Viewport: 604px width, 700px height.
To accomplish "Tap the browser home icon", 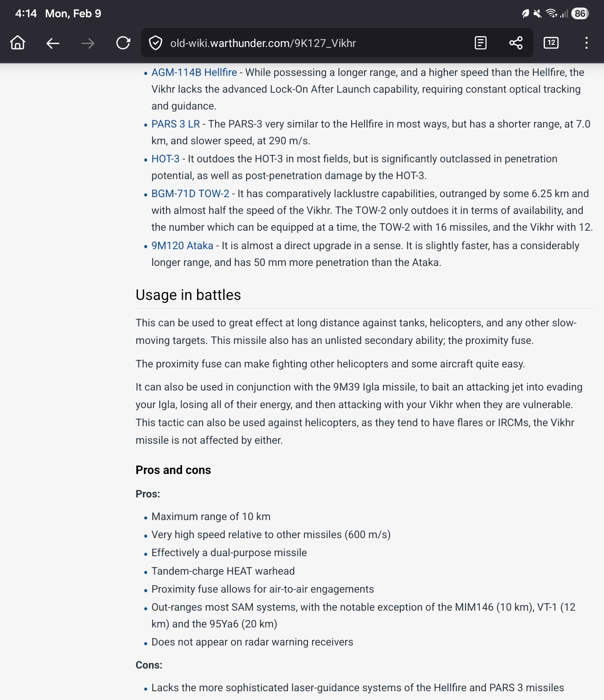I will [18, 43].
